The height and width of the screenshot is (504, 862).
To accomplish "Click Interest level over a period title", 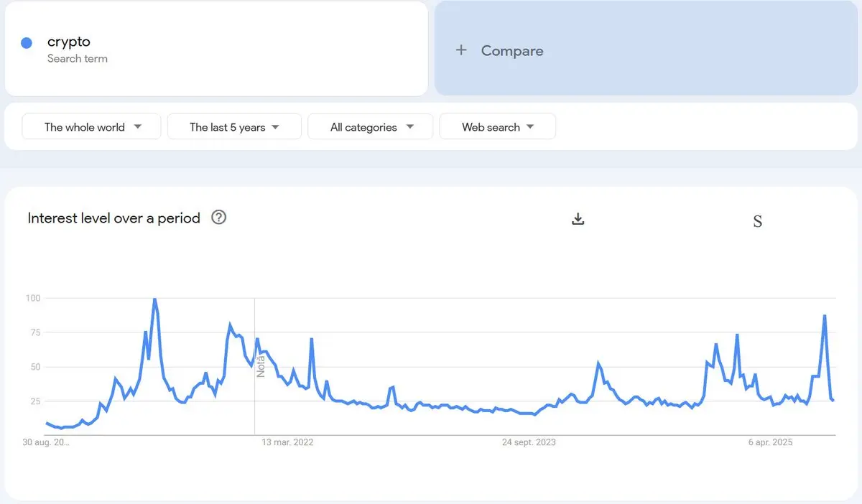I will [113, 218].
